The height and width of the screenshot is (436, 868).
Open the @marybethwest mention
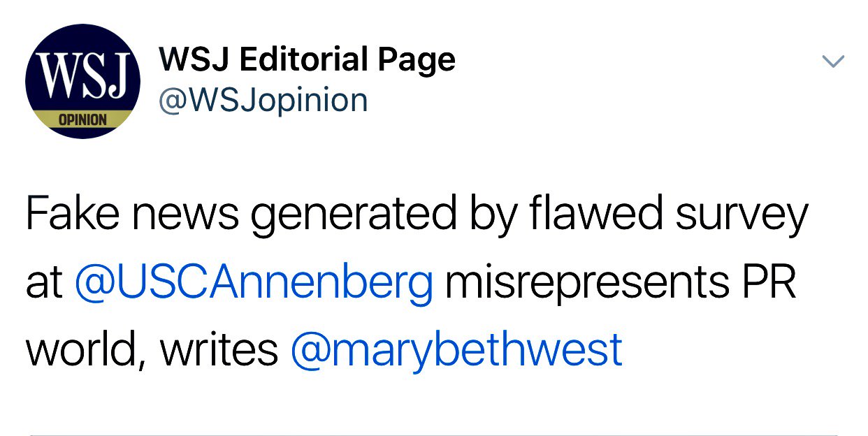[x=456, y=349]
